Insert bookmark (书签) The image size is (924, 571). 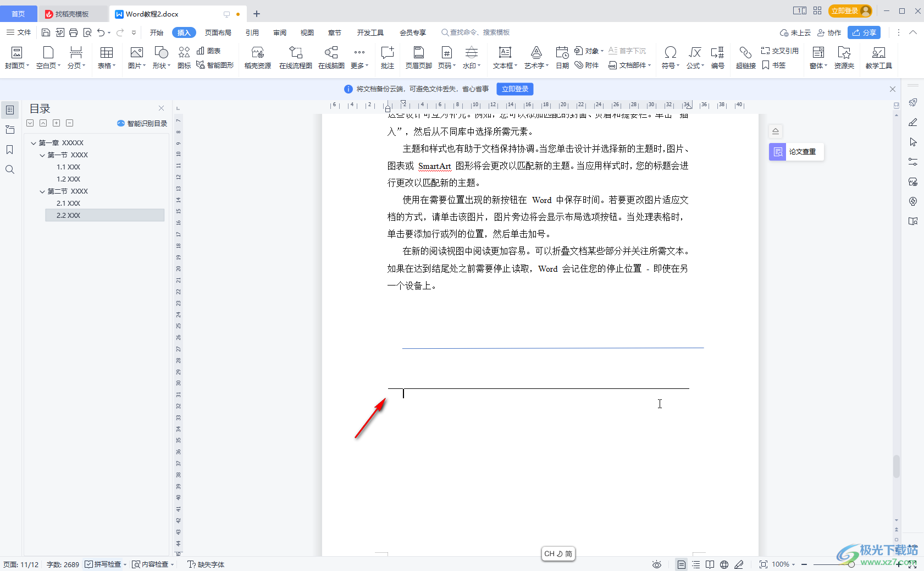(x=774, y=65)
